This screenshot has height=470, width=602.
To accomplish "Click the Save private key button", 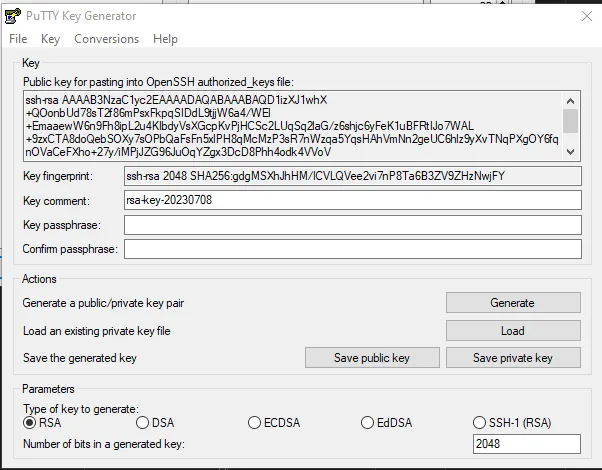I will (x=513, y=357).
